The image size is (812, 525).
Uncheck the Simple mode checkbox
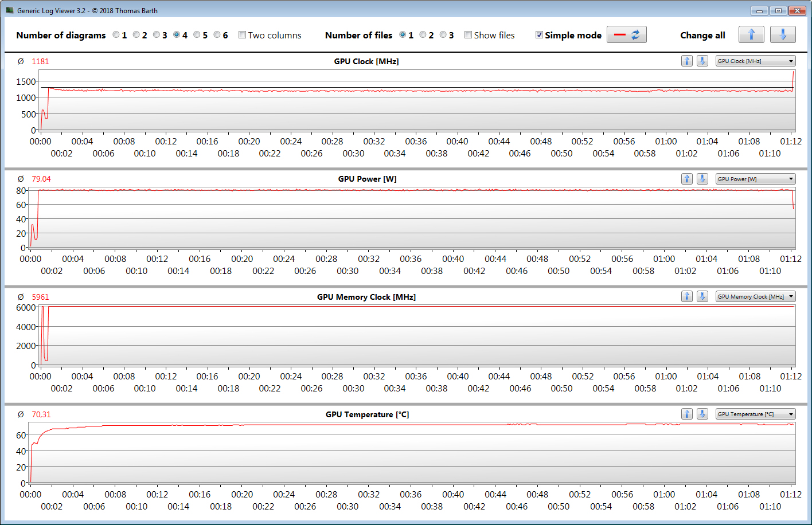point(539,35)
